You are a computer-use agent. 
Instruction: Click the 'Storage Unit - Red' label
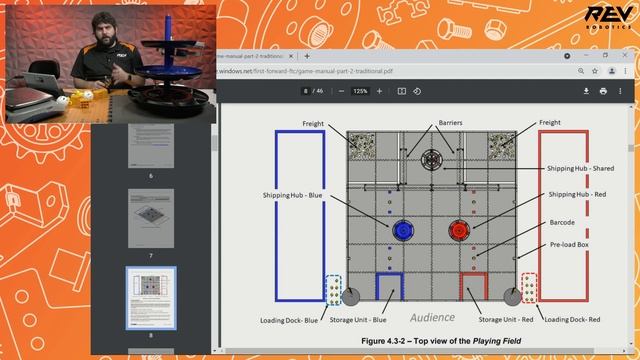coord(506,320)
